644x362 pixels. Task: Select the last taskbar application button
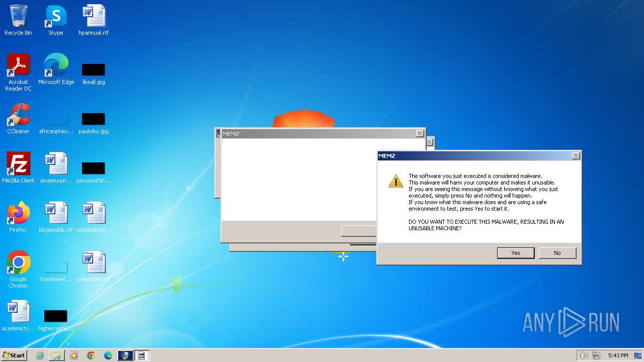[x=142, y=355]
